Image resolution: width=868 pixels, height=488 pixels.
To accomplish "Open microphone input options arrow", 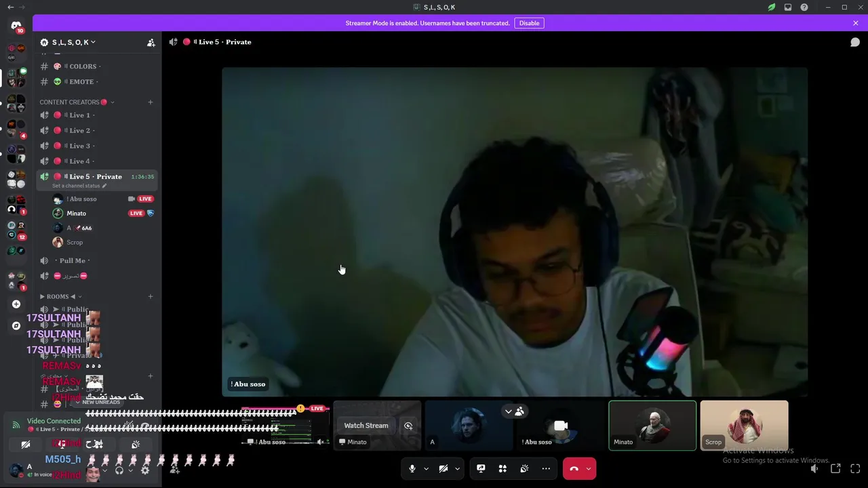I will pyautogui.click(x=426, y=468).
